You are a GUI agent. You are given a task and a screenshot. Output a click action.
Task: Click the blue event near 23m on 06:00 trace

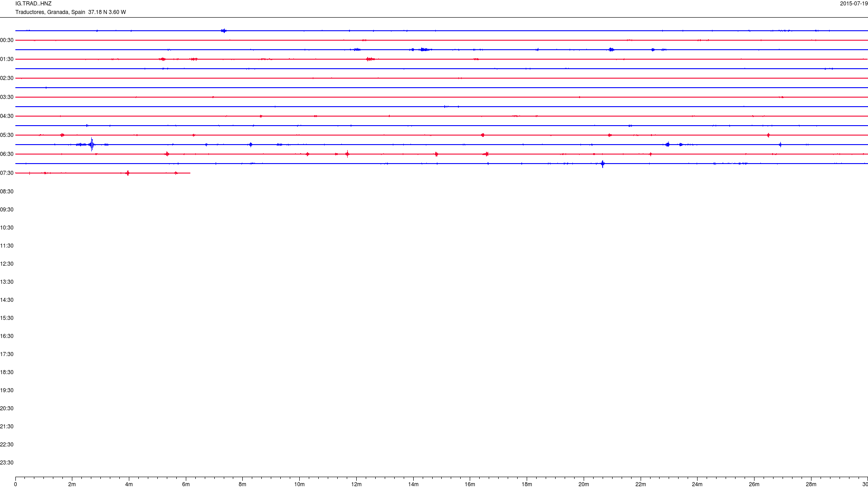coord(668,145)
